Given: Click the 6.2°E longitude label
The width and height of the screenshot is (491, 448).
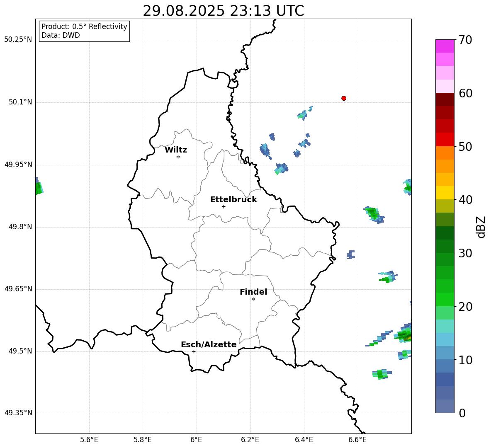Looking at the screenshot, I should tap(250, 440).
